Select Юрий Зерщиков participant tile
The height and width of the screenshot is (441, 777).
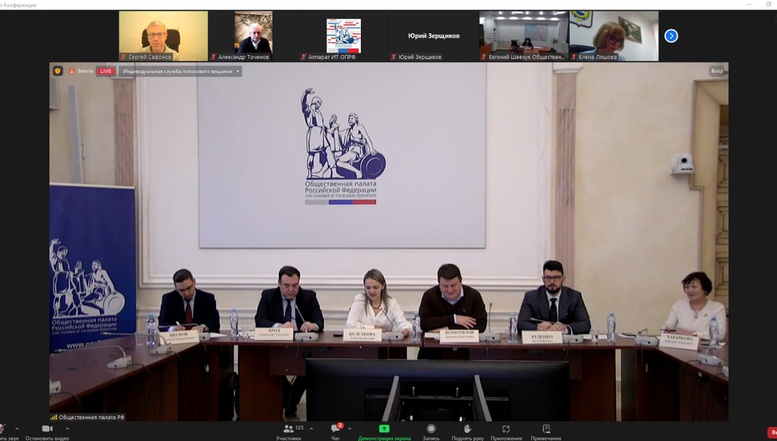coord(434,36)
